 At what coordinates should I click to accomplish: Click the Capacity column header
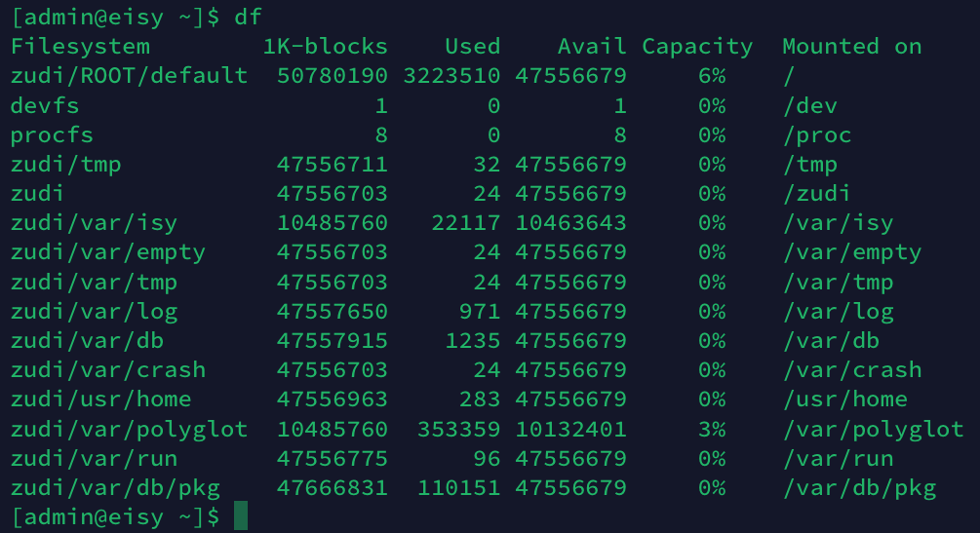click(x=697, y=47)
